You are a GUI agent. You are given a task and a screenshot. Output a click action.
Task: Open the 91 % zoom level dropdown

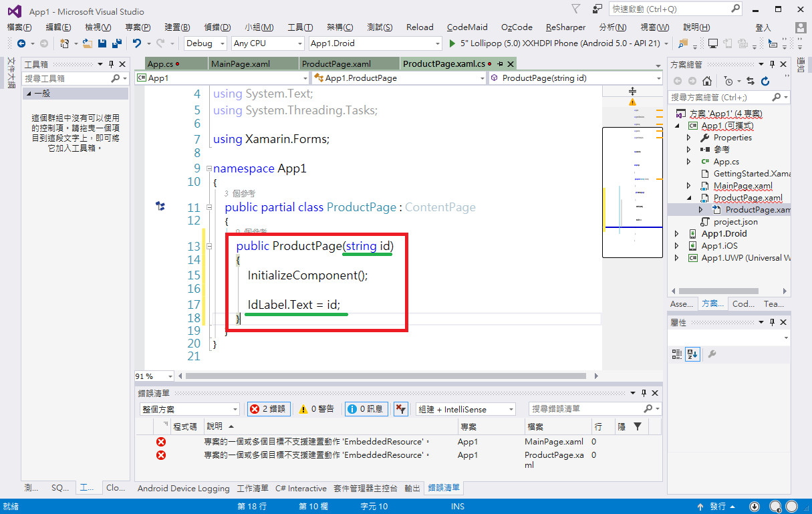[x=154, y=376]
